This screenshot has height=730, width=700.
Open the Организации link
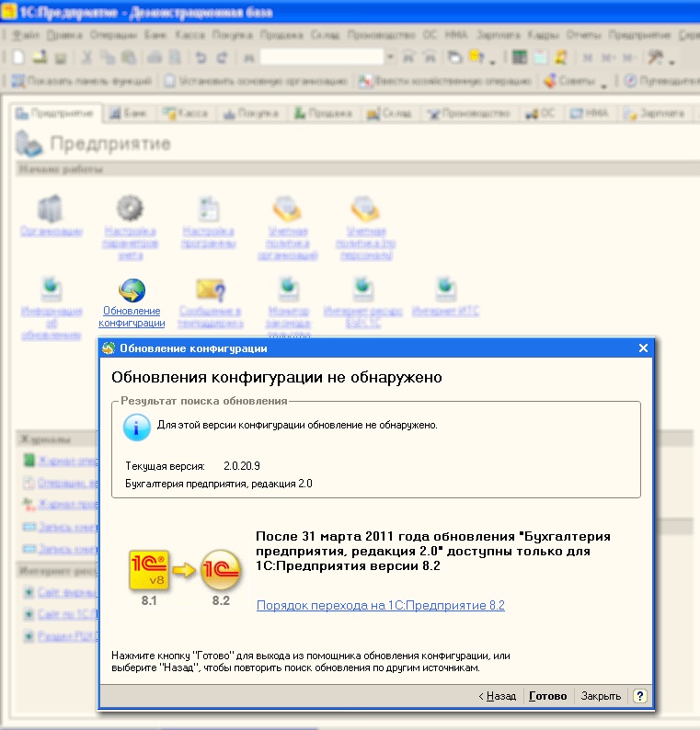point(52,231)
